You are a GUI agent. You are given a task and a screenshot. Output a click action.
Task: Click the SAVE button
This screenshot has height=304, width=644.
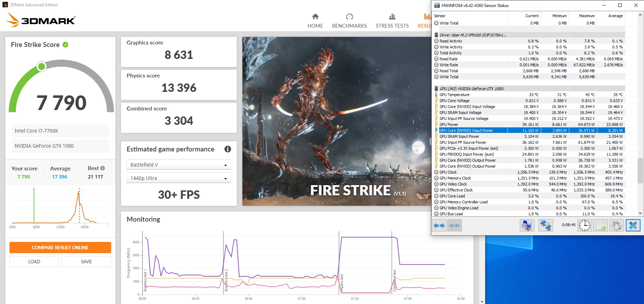tap(86, 262)
